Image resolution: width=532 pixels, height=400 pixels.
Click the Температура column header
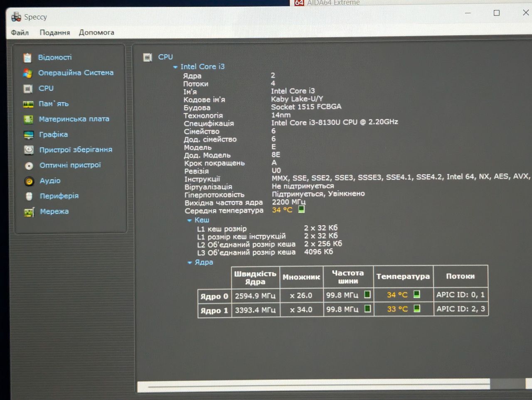(403, 276)
